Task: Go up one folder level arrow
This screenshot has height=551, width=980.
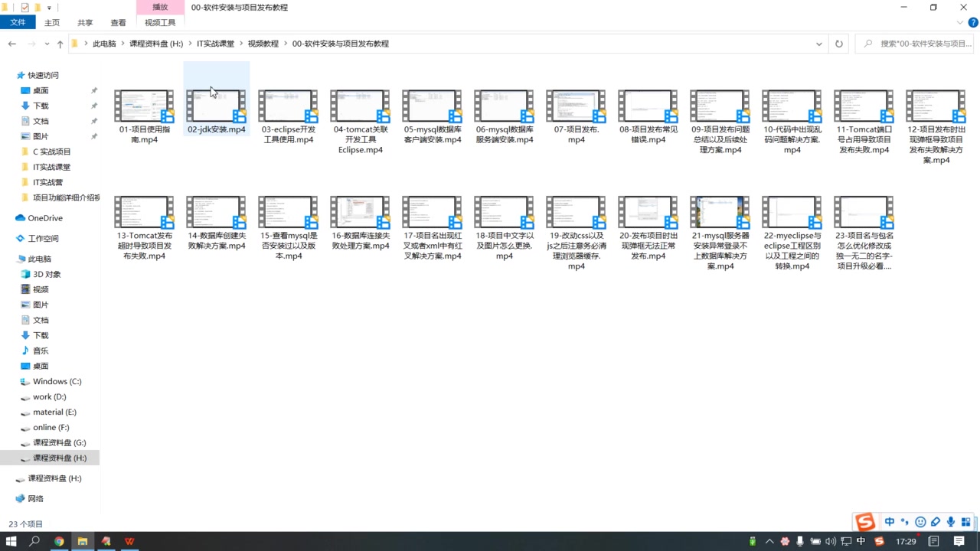Action: 60,44
